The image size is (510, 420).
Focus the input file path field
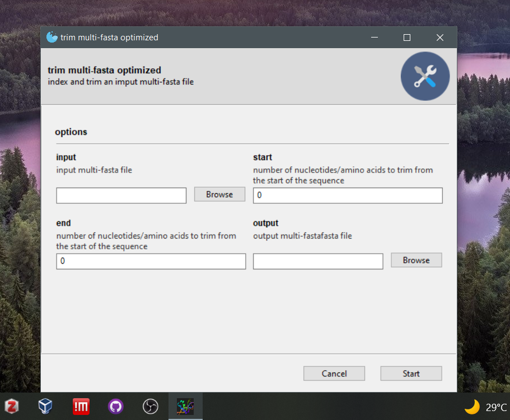[x=121, y=195]
